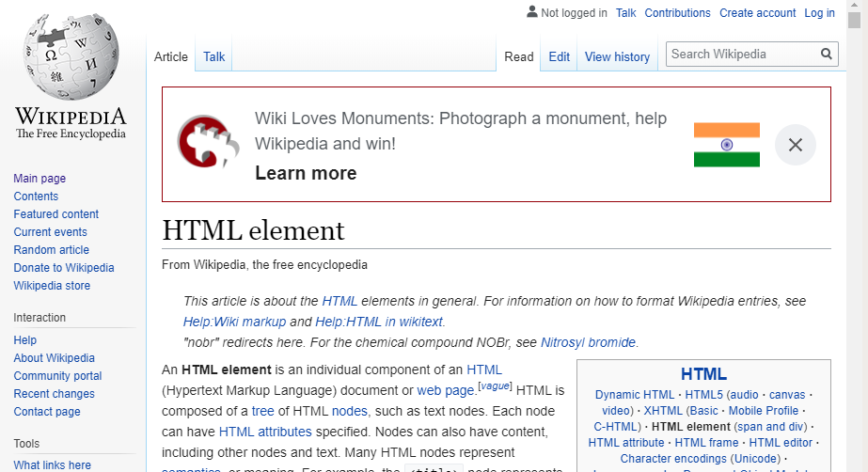Image resolution: width=868 pixels, height=472 pixels.
Task: Click What links here
Action: (x=52, y=464)
